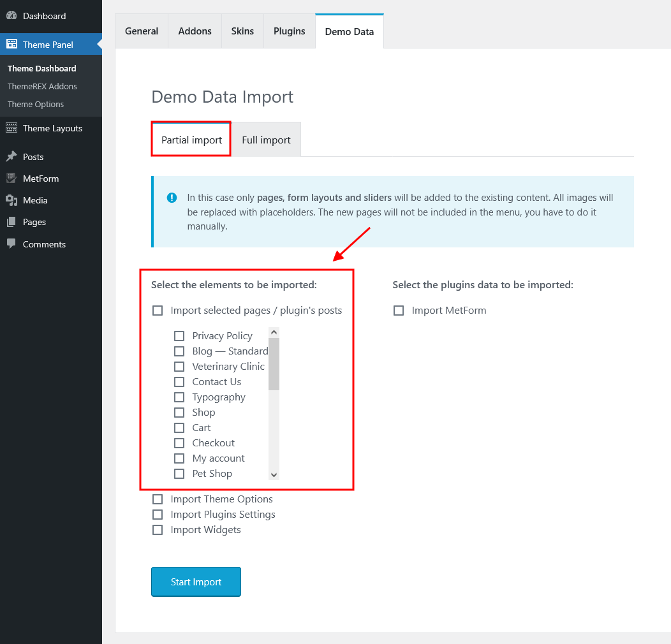Click the blue info notice icon
This screenshot has width=671, height=644.
(x=172, y=198)
